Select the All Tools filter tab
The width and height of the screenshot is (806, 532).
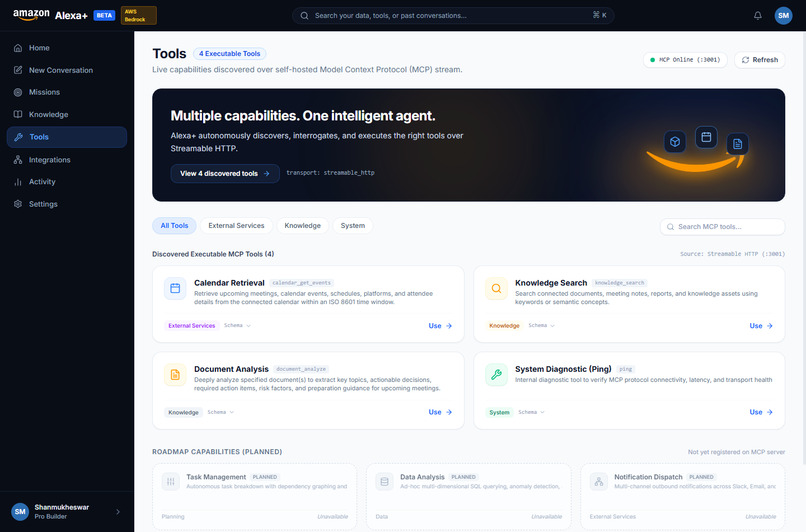click(x=174, y=226)
